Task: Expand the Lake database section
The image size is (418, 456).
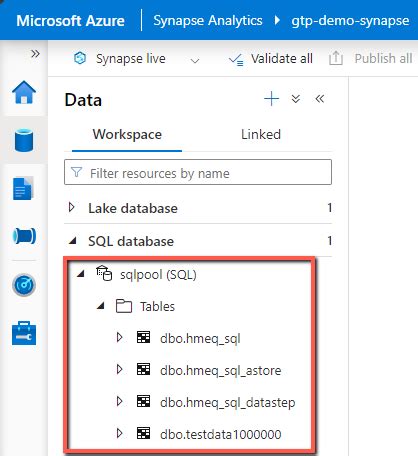Action: 71,207
